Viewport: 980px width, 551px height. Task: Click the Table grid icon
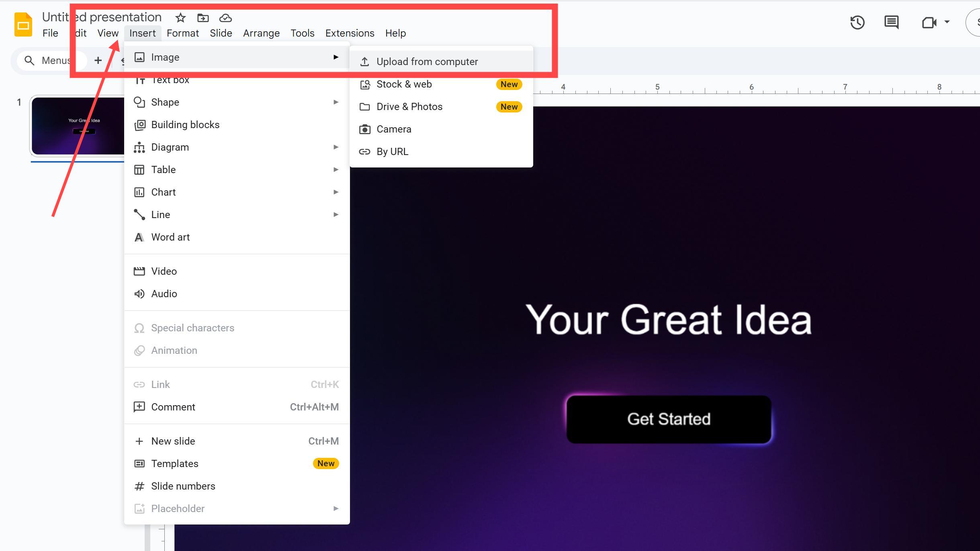pos(139,170)
